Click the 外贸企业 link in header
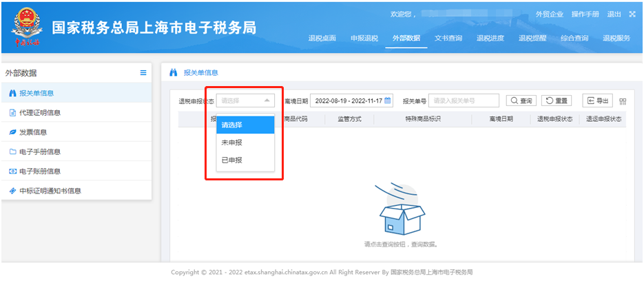Image resolution: width=644 pixels, height=283 pixels. click(549, 14)
